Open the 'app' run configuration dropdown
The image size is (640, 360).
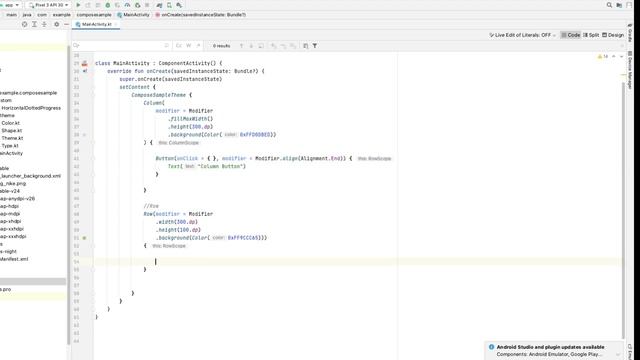(x=10, y=5)
